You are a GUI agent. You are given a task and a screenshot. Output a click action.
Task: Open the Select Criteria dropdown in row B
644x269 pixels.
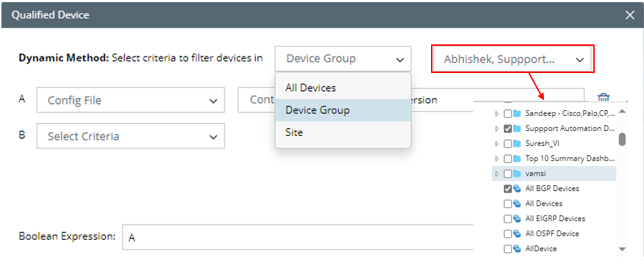131,136
